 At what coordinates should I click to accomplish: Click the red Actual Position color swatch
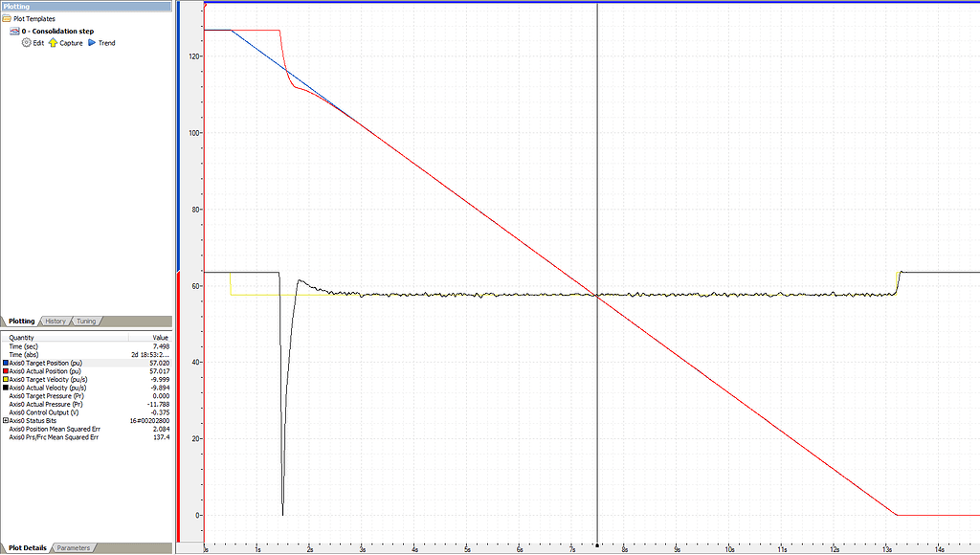pos(6,371)
